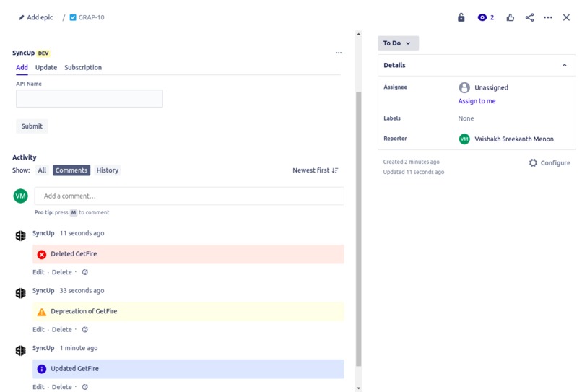Click the Labels None value

[466, 118]
